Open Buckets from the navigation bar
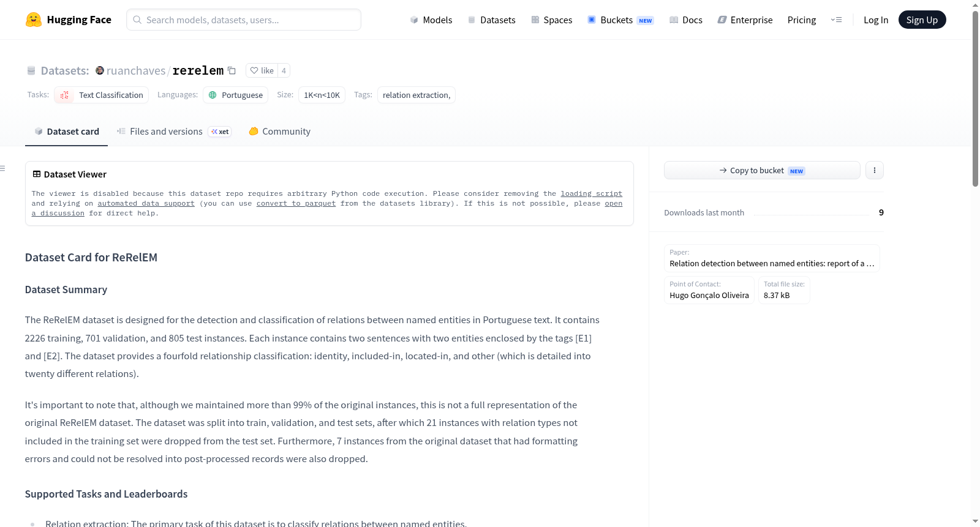Screen dimensions: 980x527 click(x=620, y=20)
